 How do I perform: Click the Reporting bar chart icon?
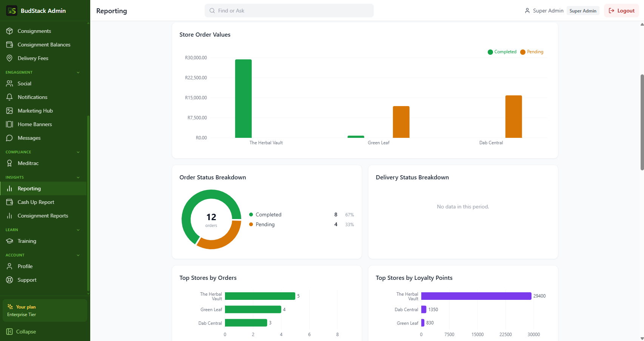point(9,188)
